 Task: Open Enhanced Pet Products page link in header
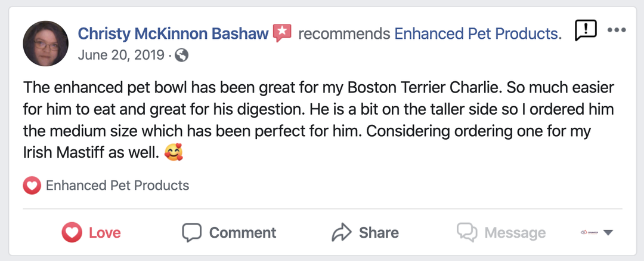pos(477,33)
